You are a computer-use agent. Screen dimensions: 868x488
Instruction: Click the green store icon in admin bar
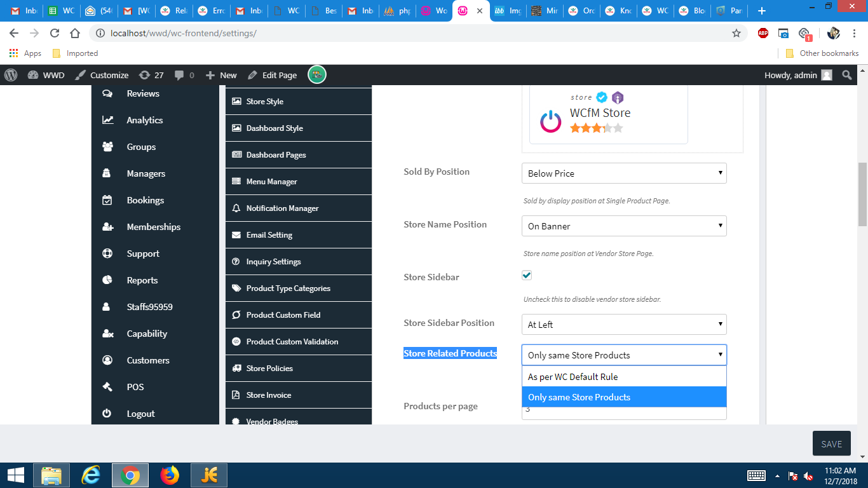pyautogui.click(x=317, y=75)
